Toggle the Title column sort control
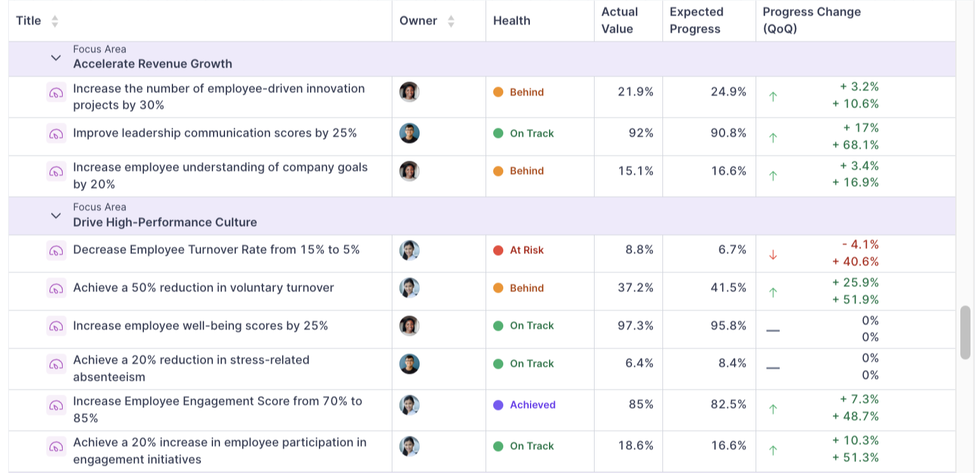 click(x=55, y=20)
